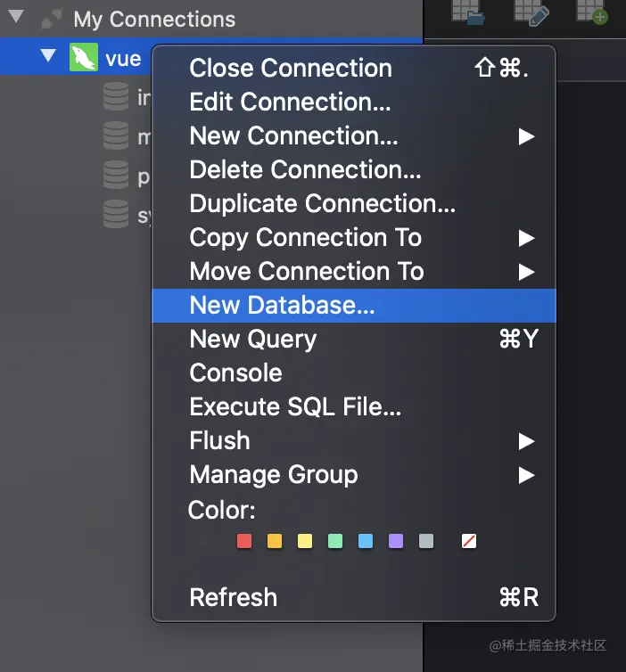Clear color with the no-color swatch

click(469, 541)
